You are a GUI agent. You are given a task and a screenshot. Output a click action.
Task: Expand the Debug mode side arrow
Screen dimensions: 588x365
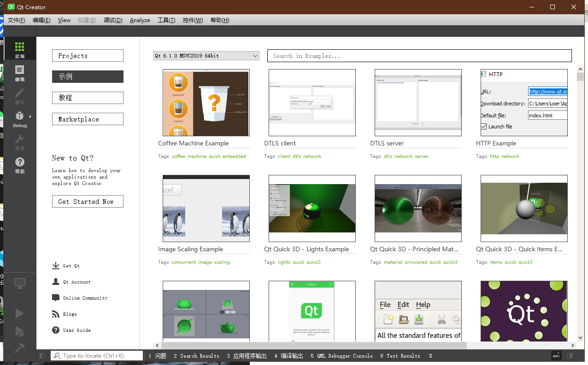tap(30, 116)
